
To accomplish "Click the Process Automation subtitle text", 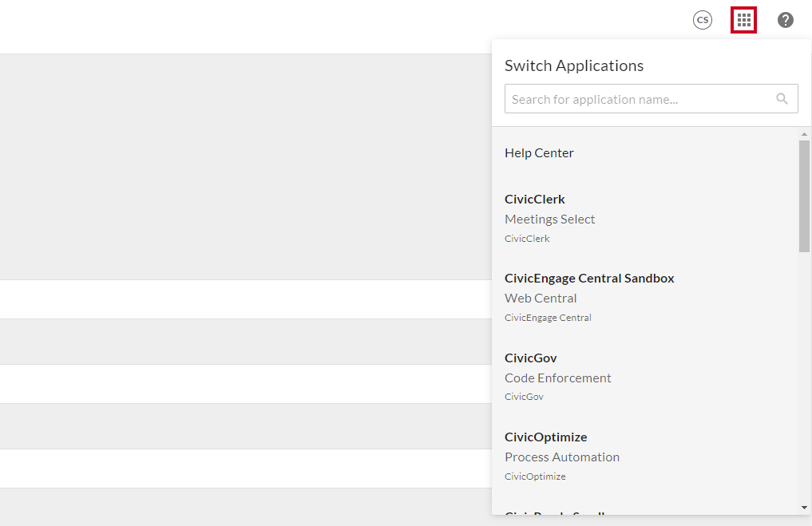I will point(562,457).
